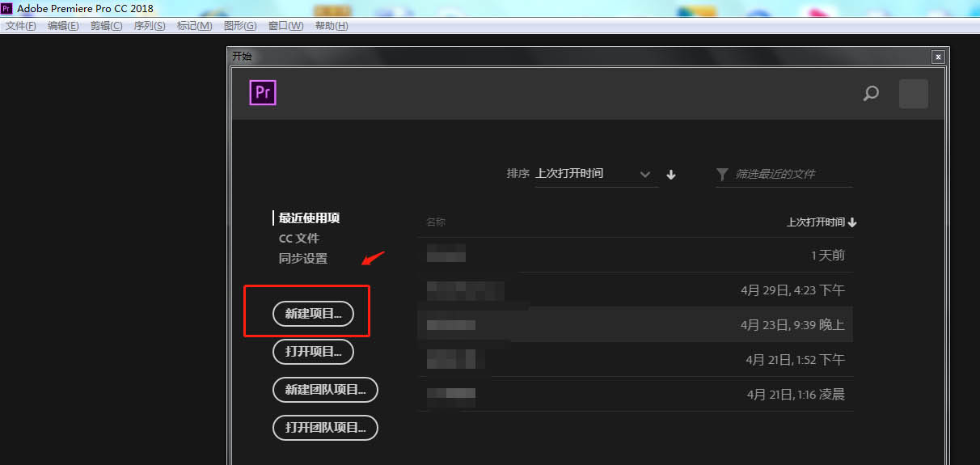Image resolution: width=980 pixels, height=465 pixels.
Task: Open the 图形(G) menu
Action: (240, 26)
